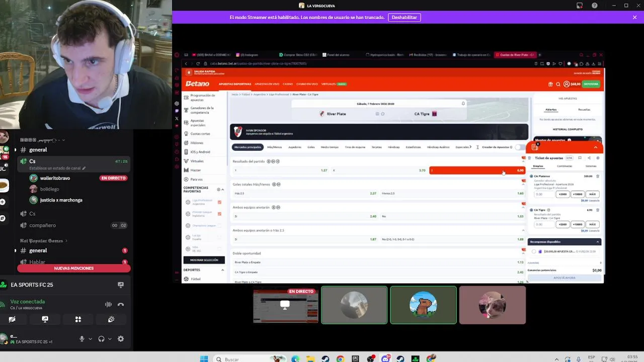Show more market tabs with arrow

tap(470, 147)
